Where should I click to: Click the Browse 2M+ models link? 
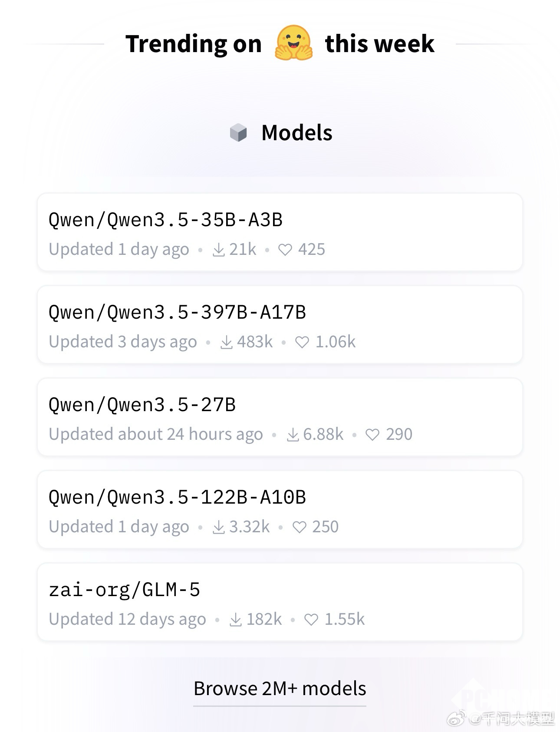(x=280, y=689)
